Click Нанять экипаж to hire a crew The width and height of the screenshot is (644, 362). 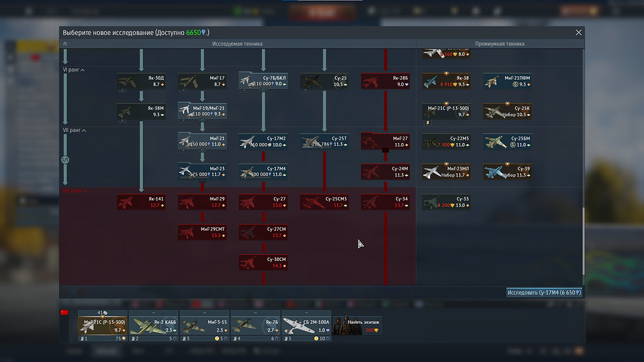[357, 325]
